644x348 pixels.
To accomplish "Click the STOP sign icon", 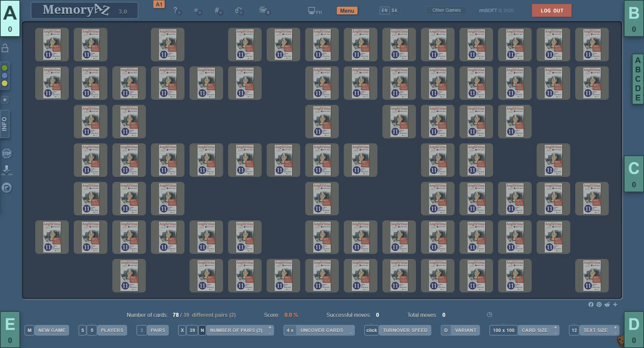I will (x=7, y=154).
